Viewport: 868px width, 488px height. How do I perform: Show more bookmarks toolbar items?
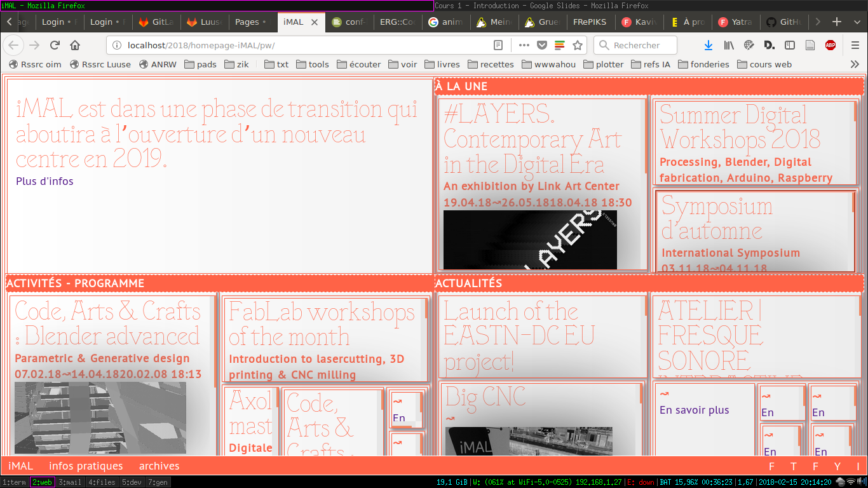pos(855,64)
